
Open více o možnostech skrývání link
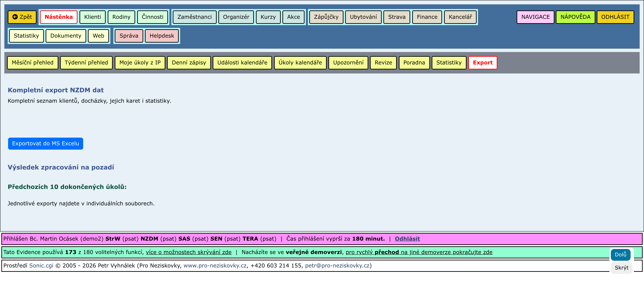pos(189,252)
